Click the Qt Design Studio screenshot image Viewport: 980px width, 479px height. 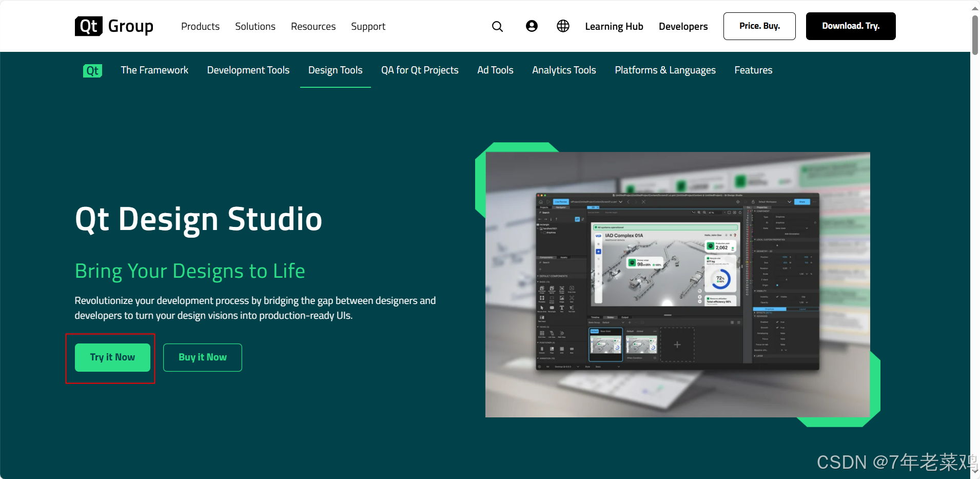tap(677, 284)
